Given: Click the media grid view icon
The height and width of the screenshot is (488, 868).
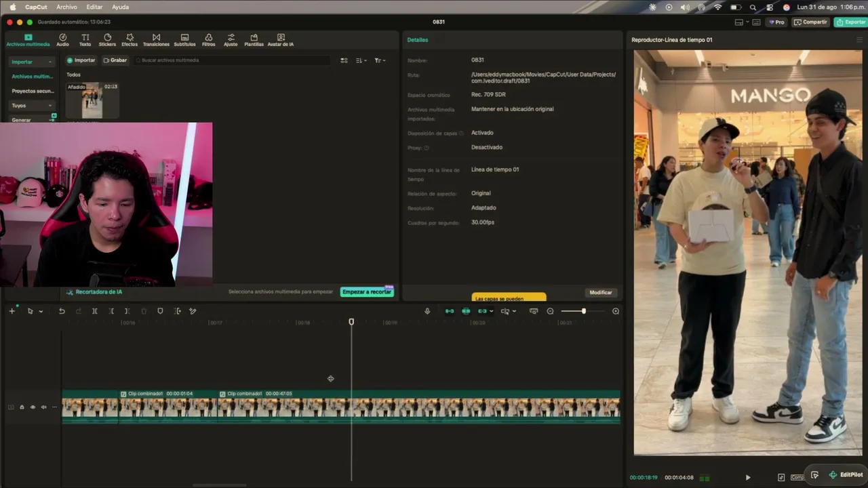Looking at the screenshot, I should click(x=344, y=60).
